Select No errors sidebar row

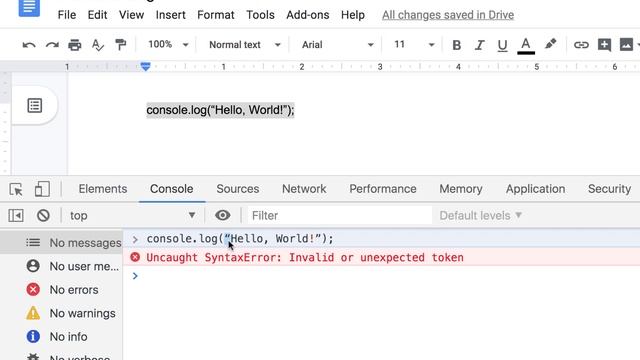pos(61,290)
